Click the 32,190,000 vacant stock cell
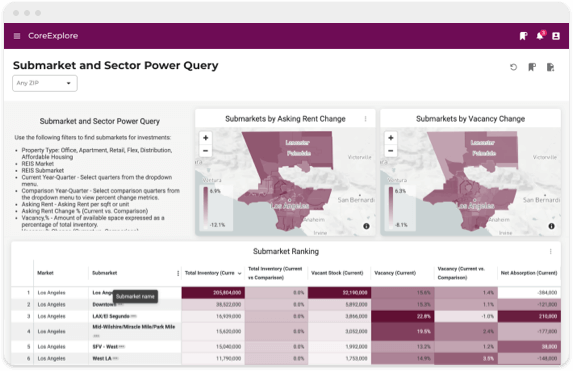The width and height of the screenshot is (573, 371). [x=339, y=293]
